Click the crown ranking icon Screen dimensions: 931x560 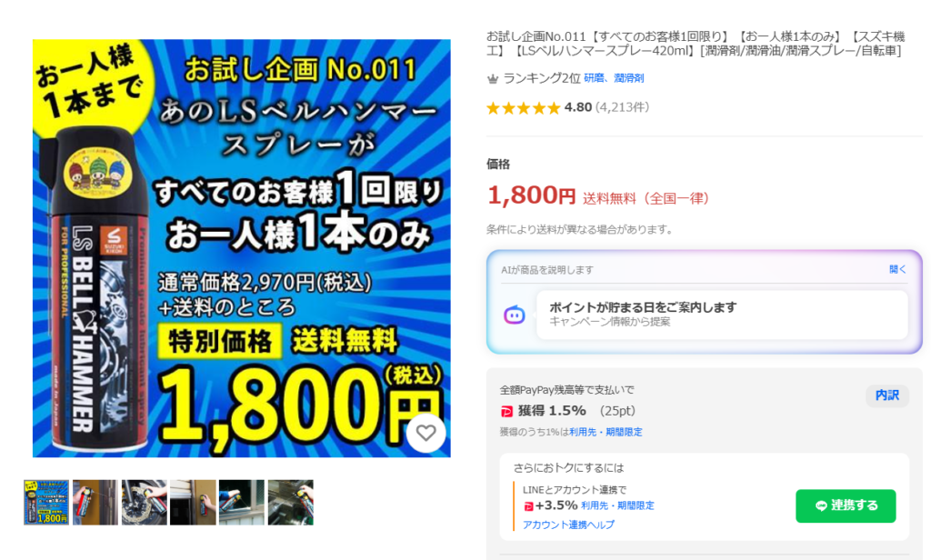pyautogui.click(x=492, y=78)
